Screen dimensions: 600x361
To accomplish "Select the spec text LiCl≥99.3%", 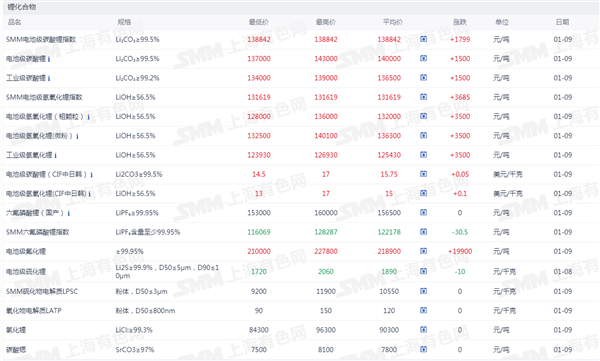I will [x=134, y=330].
